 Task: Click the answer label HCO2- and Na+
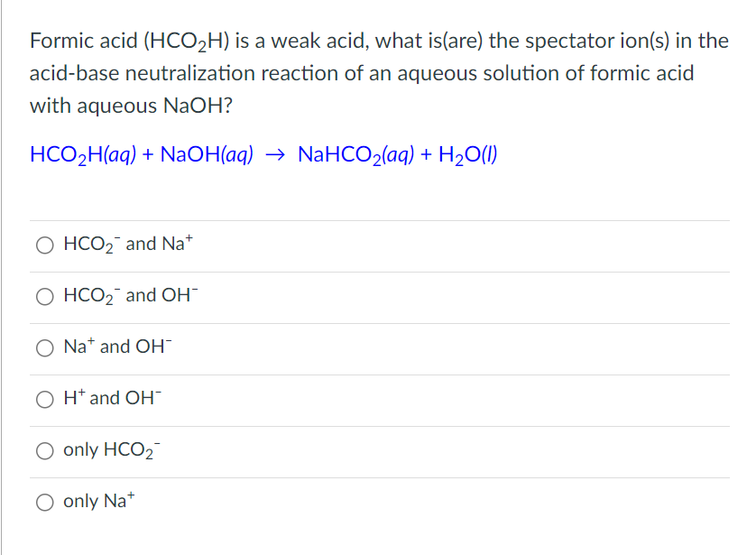click(130, 243)
